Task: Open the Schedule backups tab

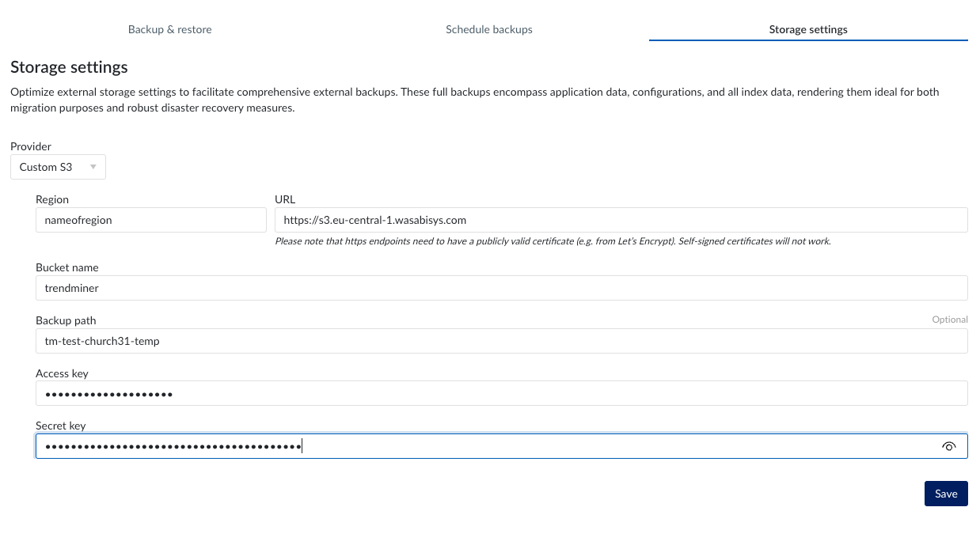Action: point(488,28)
